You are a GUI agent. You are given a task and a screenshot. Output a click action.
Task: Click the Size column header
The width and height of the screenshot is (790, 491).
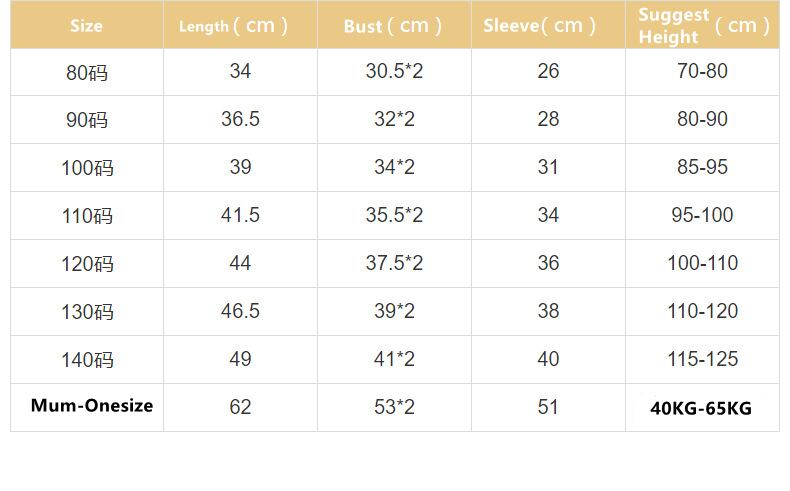(86, 26)
